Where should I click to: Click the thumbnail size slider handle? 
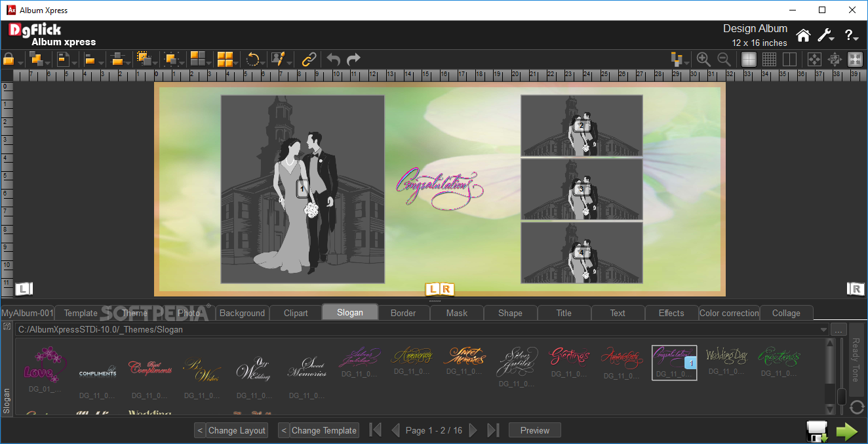coord(842,396)
